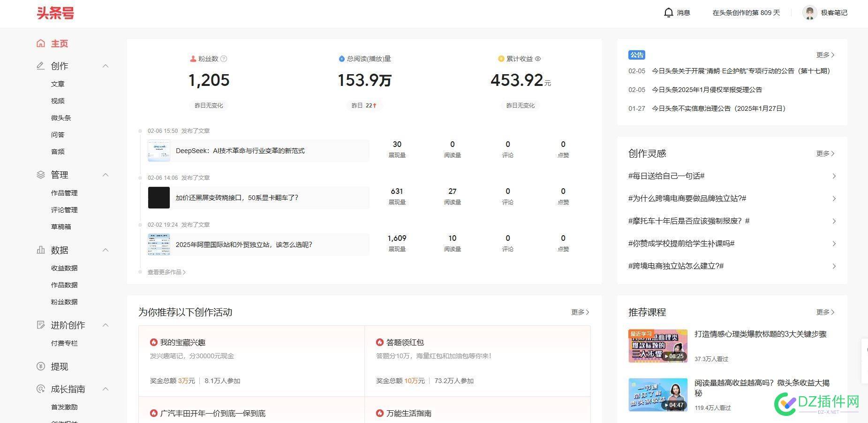Click 更多 in 公告 panel

tap(825, 55)
